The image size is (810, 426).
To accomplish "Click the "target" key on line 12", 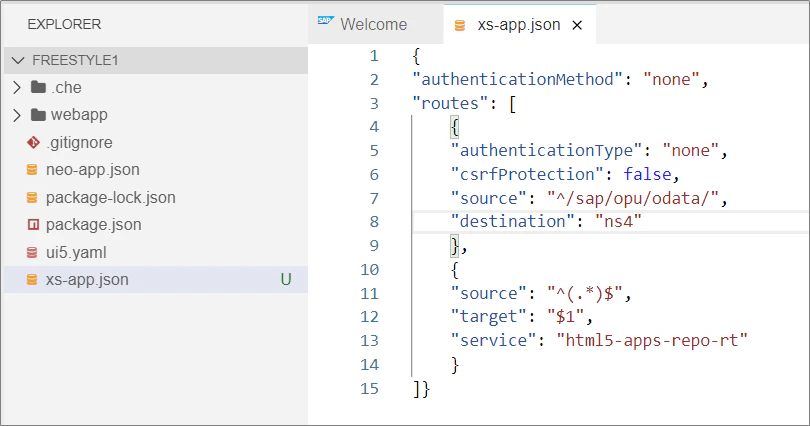I will point(489,317).
